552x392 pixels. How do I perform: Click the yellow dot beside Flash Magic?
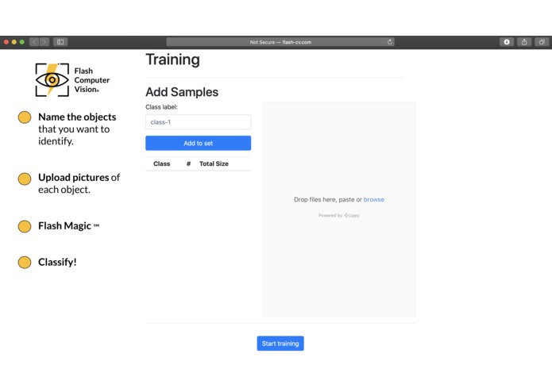click(x=25, y=226)
